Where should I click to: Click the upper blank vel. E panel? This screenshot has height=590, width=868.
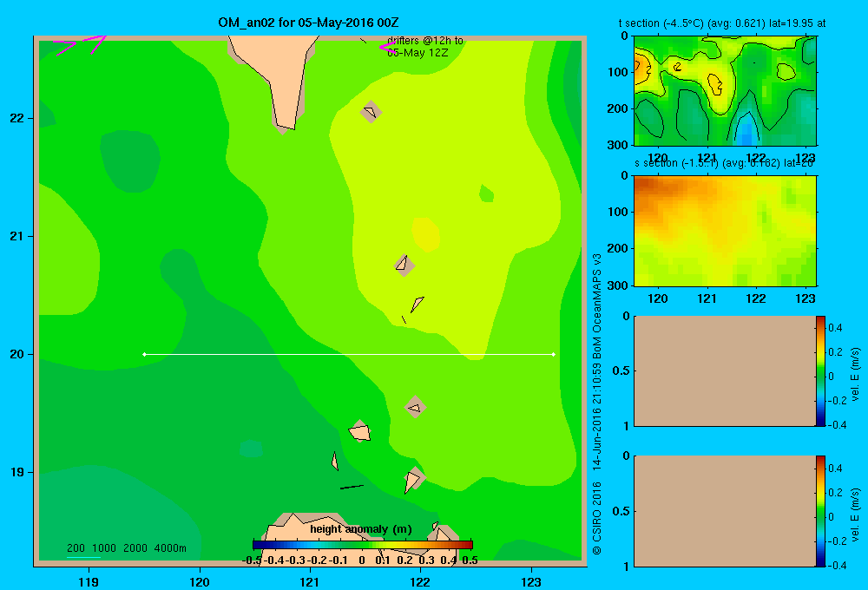point(724,370)
